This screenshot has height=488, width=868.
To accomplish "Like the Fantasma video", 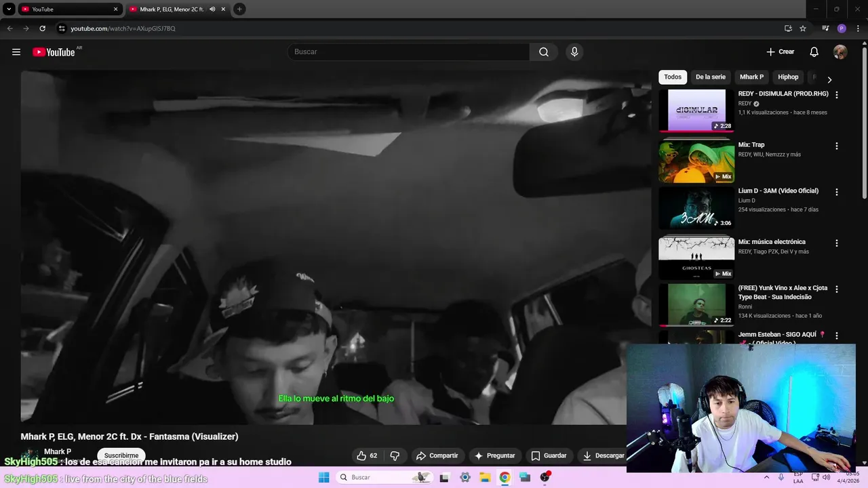I will point(367,455).
